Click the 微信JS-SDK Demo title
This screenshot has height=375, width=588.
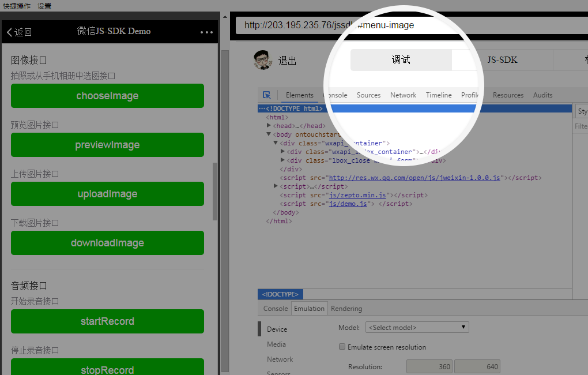point(114,31)
